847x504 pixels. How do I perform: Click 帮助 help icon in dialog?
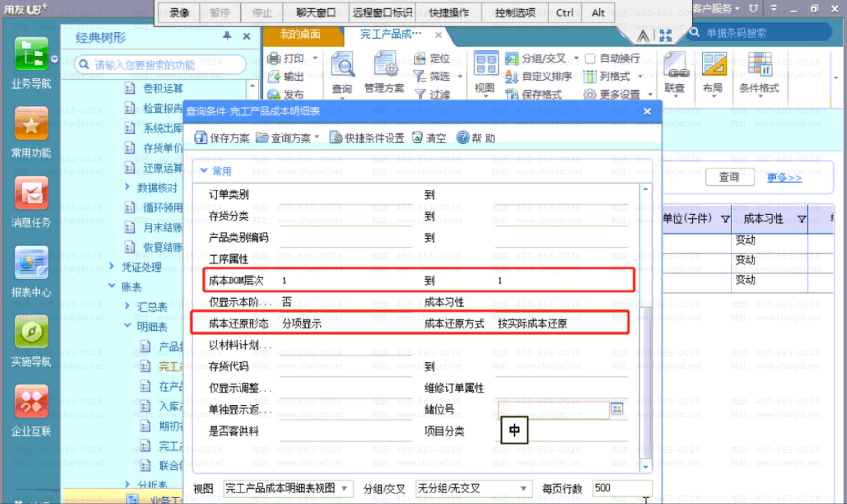point(462,138)
